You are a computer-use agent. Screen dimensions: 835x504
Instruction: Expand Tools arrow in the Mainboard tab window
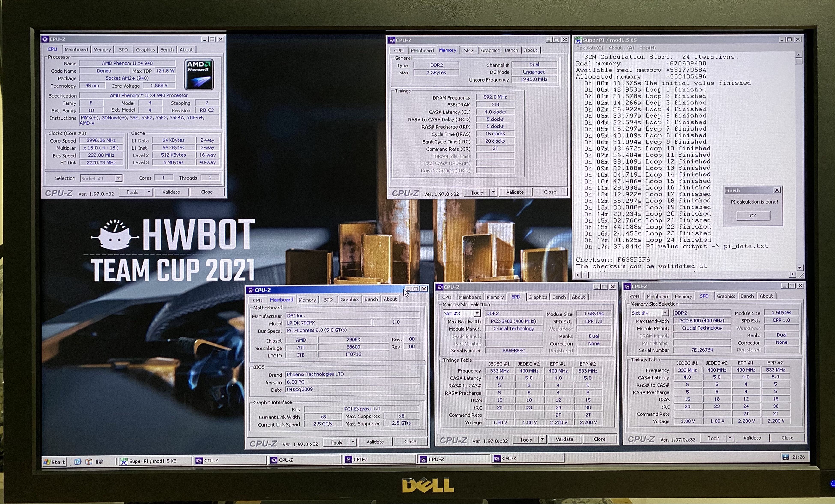[x=353, y=442]
